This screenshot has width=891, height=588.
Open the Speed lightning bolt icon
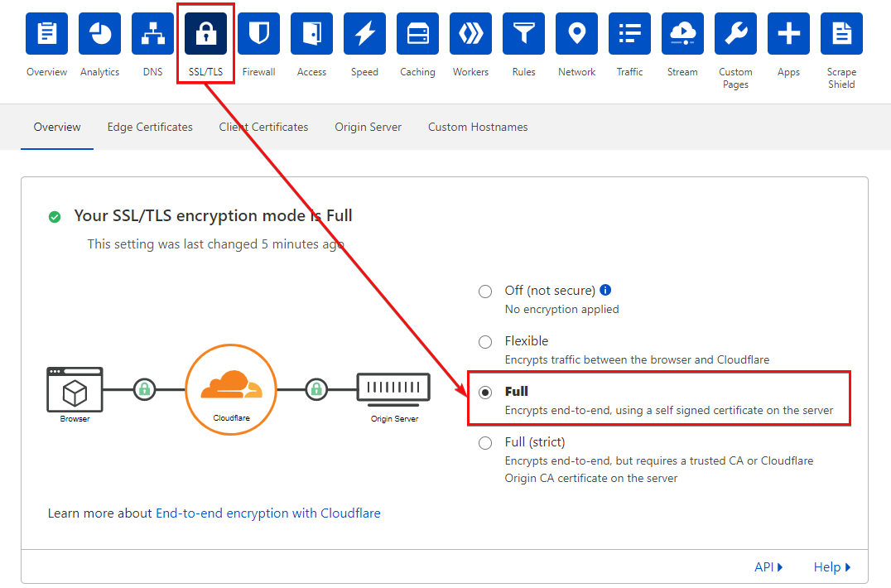[x=365, y=33]
